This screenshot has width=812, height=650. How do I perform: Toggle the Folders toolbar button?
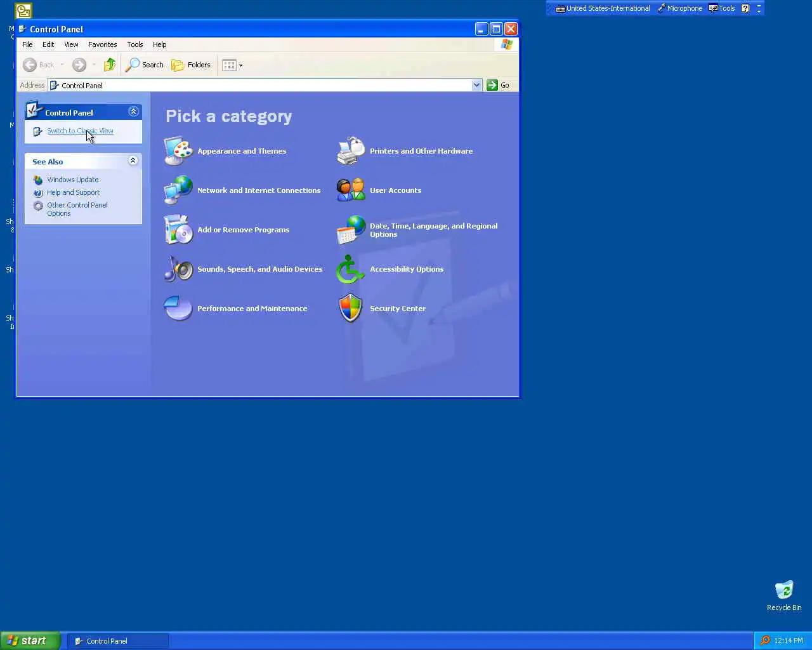(x=191, y=65)
